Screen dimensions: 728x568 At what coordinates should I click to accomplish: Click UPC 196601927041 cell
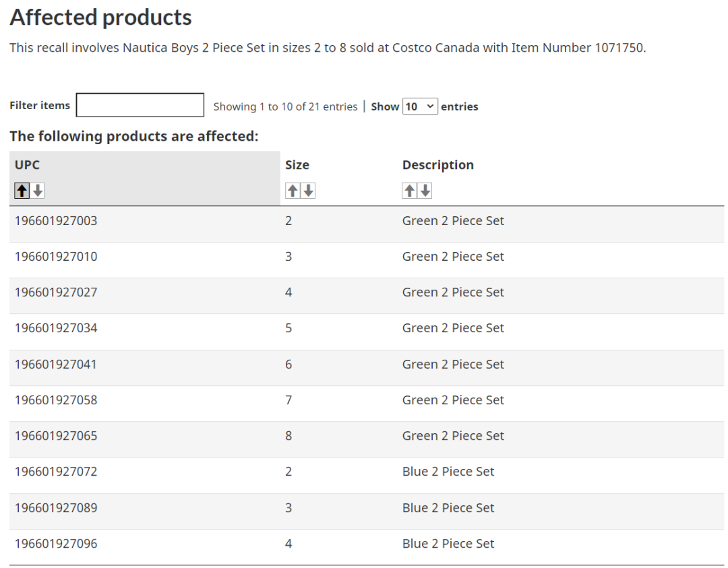click(x=56, y=365)
